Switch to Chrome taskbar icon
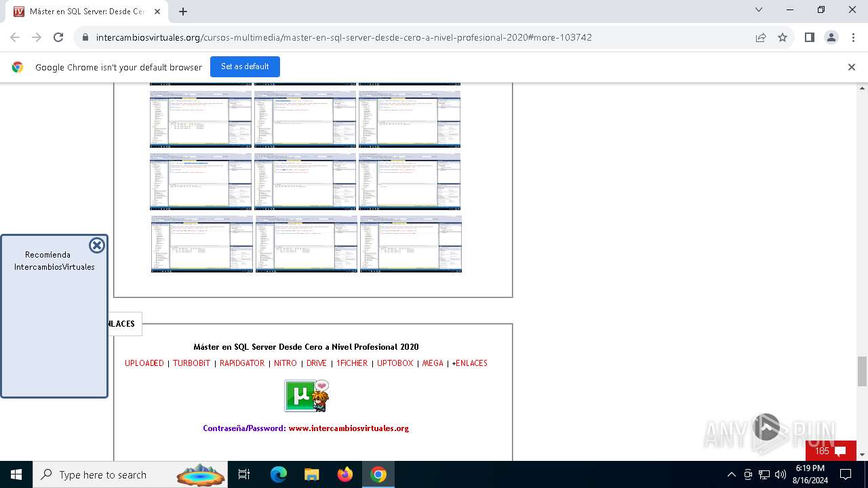Screen dimensions: 868x488 point(378,474)
